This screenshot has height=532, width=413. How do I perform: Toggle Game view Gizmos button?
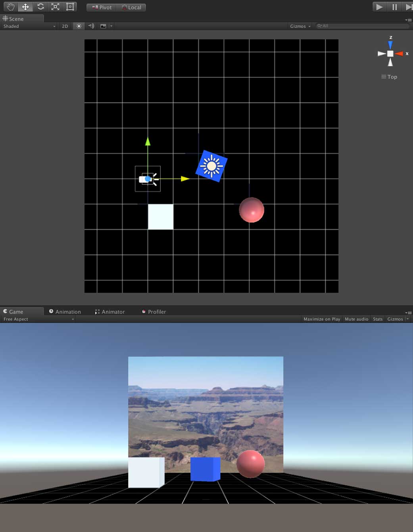[x=395, y=319]
